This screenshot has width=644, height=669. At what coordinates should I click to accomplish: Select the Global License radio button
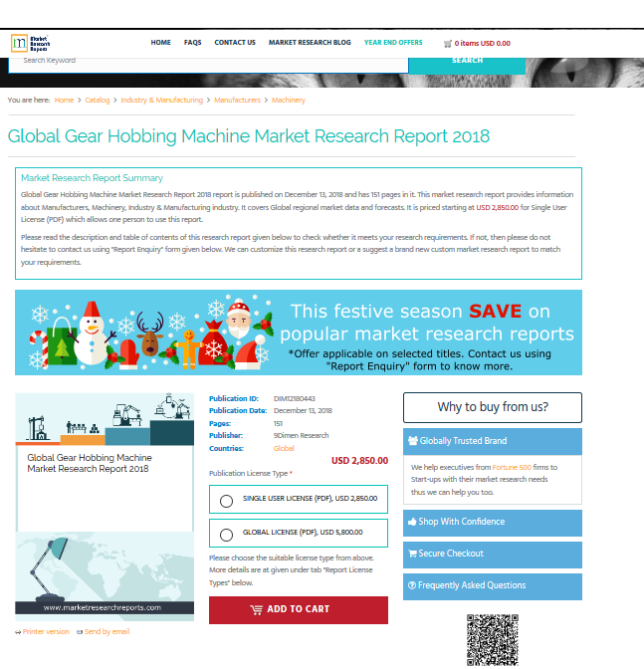(226, 535)
